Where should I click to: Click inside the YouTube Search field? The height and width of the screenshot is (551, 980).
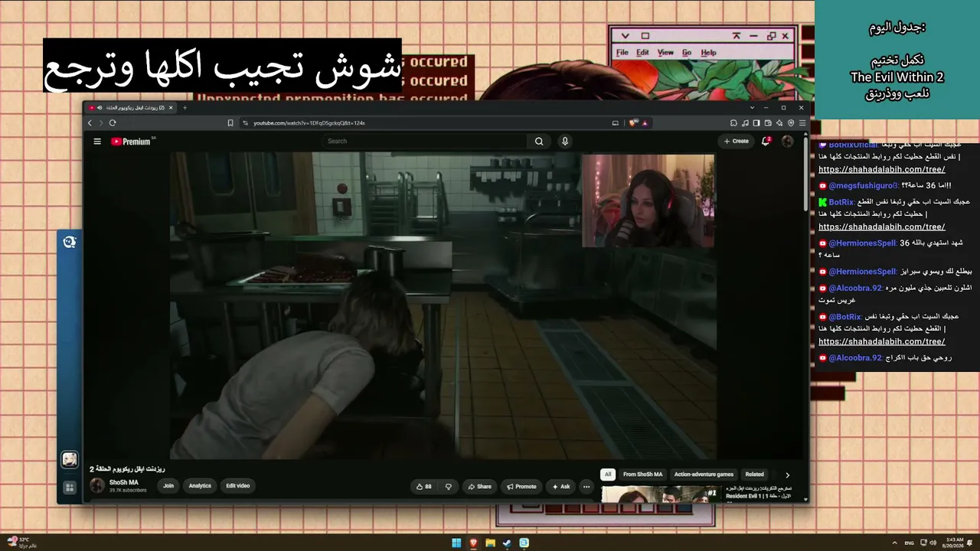click(x=425, y=142)
